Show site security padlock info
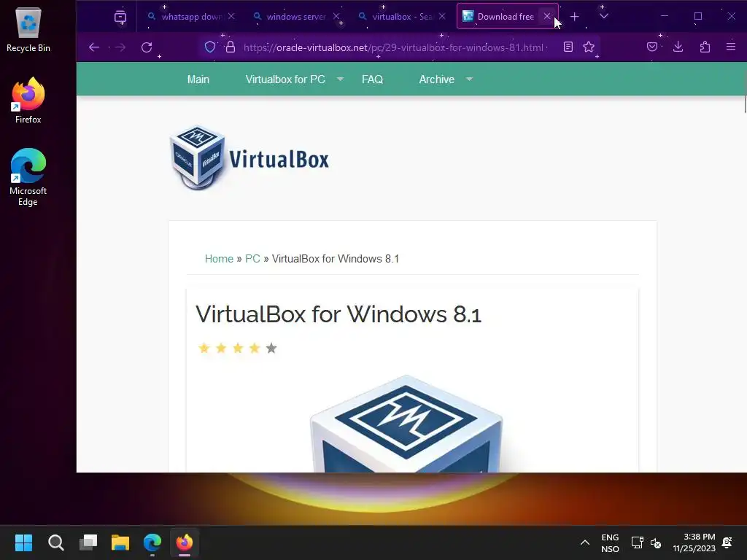The height and width of the screenshot is (560, 747). tap(231, 47)
